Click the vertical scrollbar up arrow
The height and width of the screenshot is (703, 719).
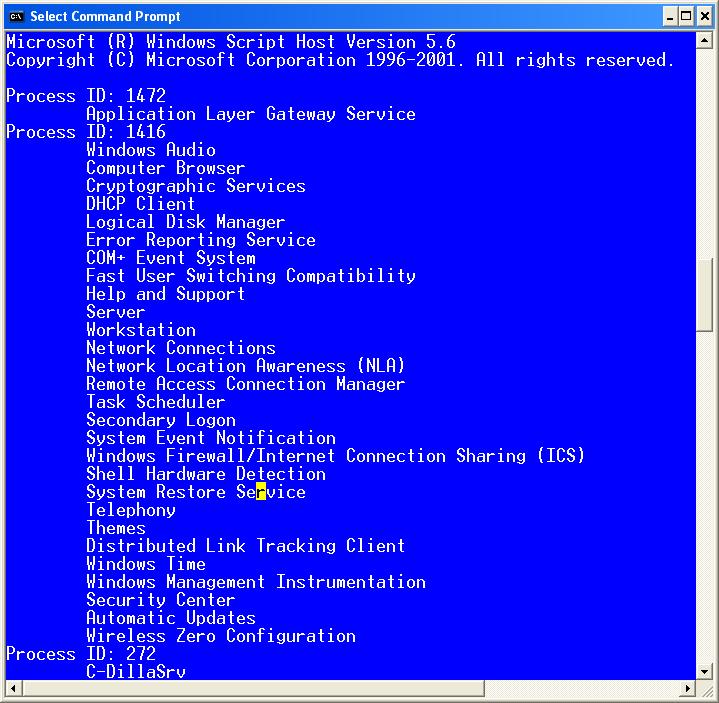coord(704,40)
